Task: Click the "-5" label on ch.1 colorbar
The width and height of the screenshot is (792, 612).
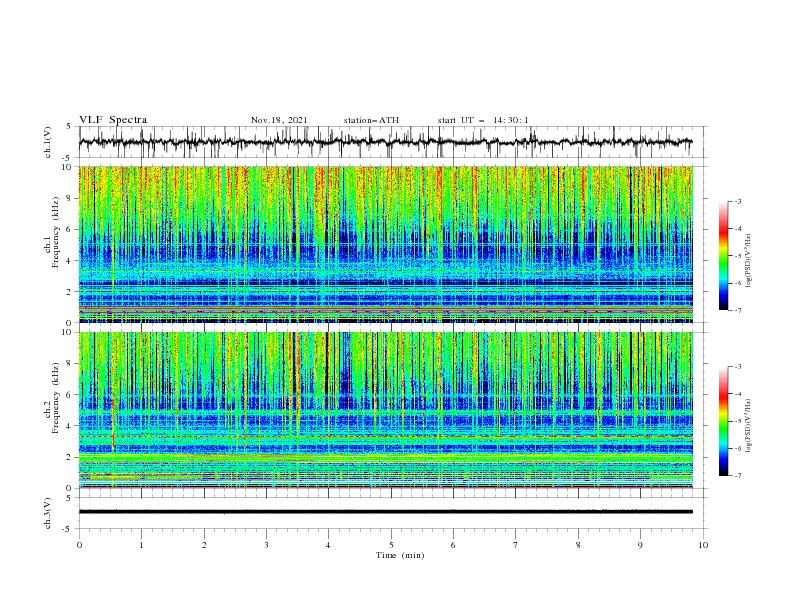Action: click(738, 256)
